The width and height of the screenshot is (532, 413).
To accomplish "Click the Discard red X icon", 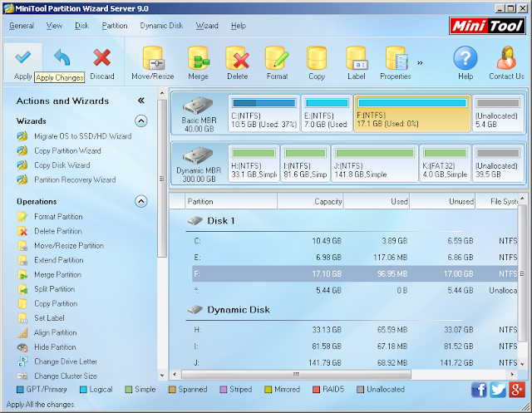I will [x=101, y=57].
